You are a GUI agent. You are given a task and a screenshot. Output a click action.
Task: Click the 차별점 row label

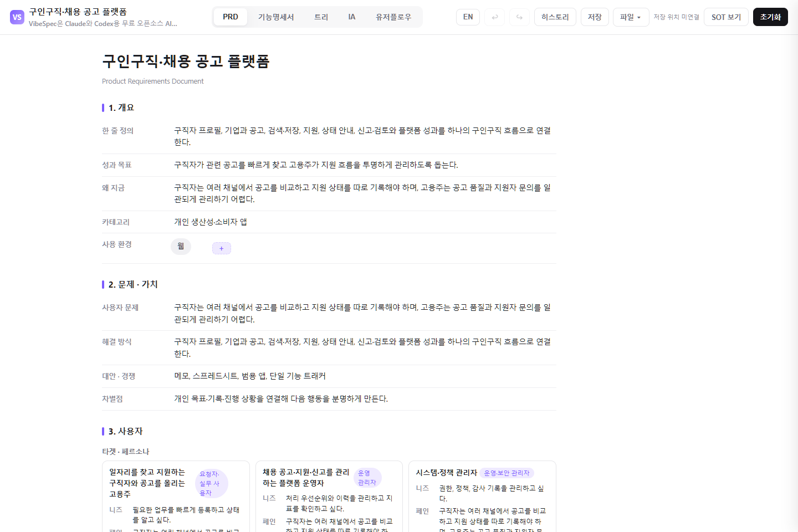(112, 399)
